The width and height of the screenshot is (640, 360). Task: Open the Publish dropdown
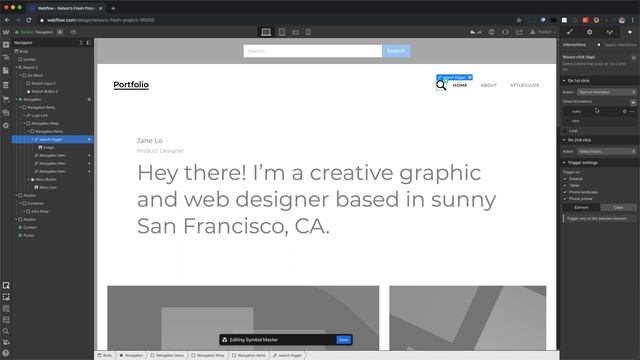pyautogui.click(x=543, y=32)
